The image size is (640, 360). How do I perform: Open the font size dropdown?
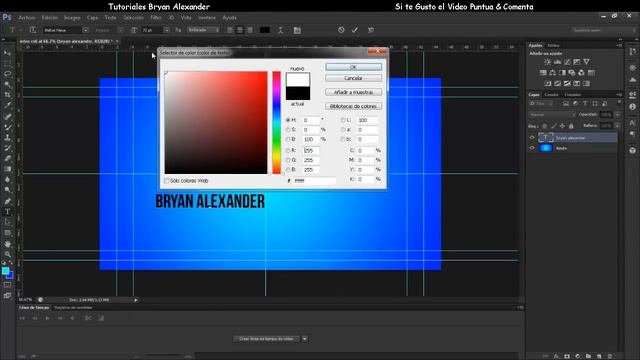167,30
